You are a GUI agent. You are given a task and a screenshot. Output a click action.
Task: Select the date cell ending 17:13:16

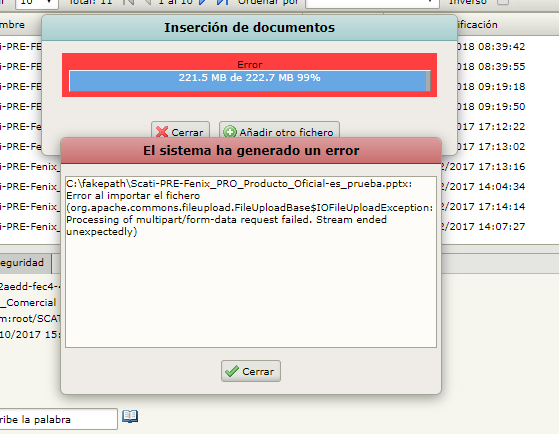(x=483, y=166)
